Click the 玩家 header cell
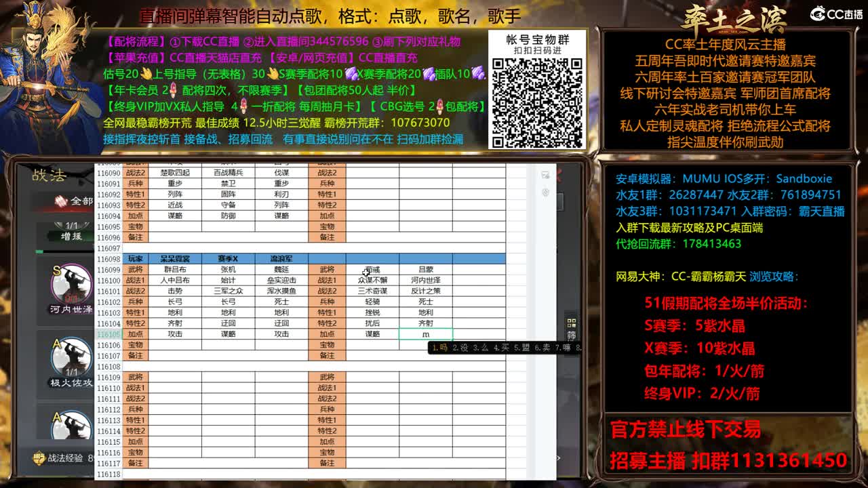The image size is (868, 488). point(136,259)
